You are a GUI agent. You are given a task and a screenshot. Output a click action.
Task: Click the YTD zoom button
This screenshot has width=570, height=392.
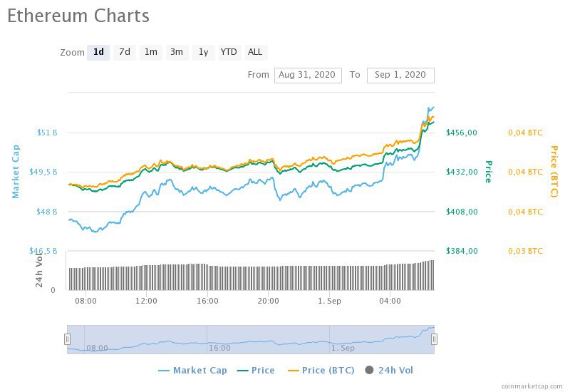pyautogui.click(x=229, y=52)
